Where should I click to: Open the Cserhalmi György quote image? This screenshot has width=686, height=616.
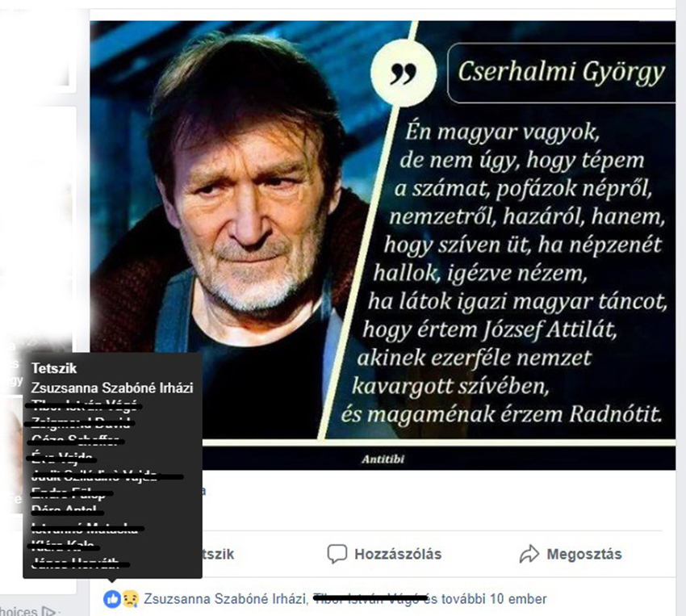point(383,245)
